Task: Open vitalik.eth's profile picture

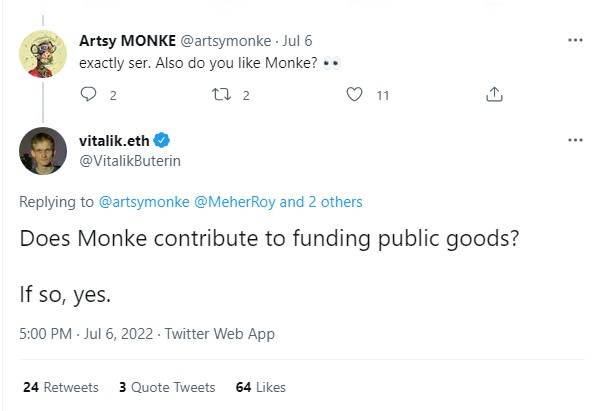Action: tap(43, 151)
